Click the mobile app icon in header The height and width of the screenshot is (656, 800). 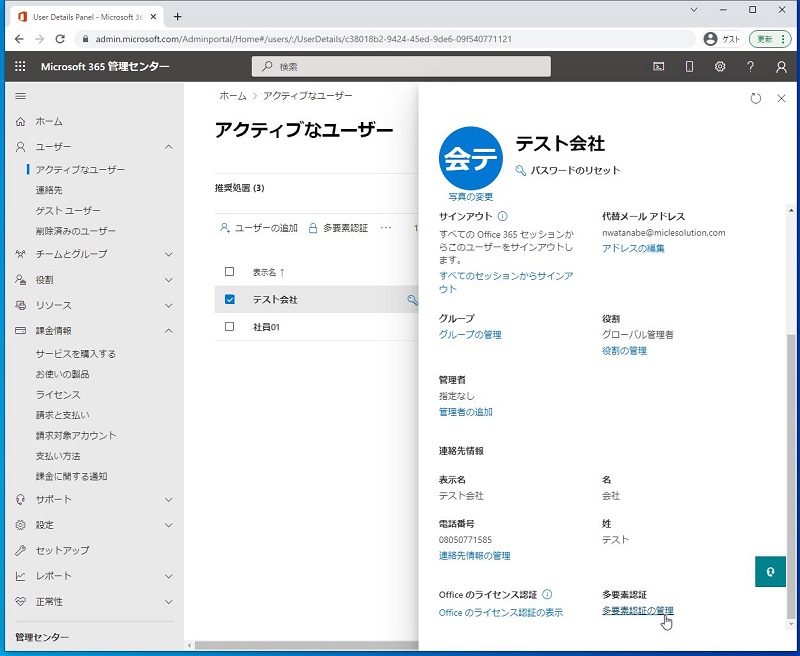[x=689, y=66]
